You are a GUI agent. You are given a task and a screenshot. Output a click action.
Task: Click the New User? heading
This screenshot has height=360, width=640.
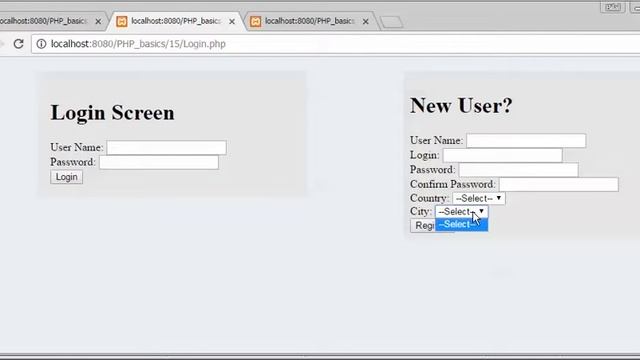coord(461,106)
